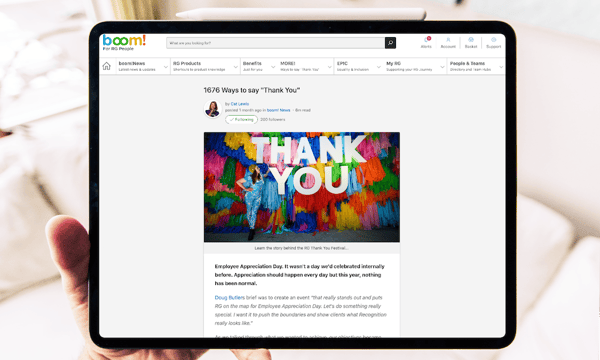Click the article title '1676 Ways to say Thank You'

[251, 90]
